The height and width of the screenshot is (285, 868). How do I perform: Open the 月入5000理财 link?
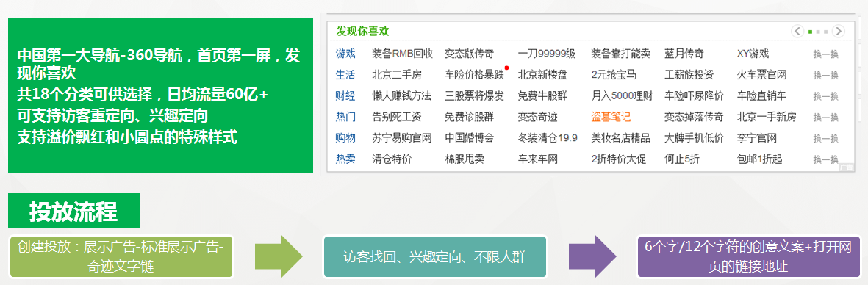623,96
